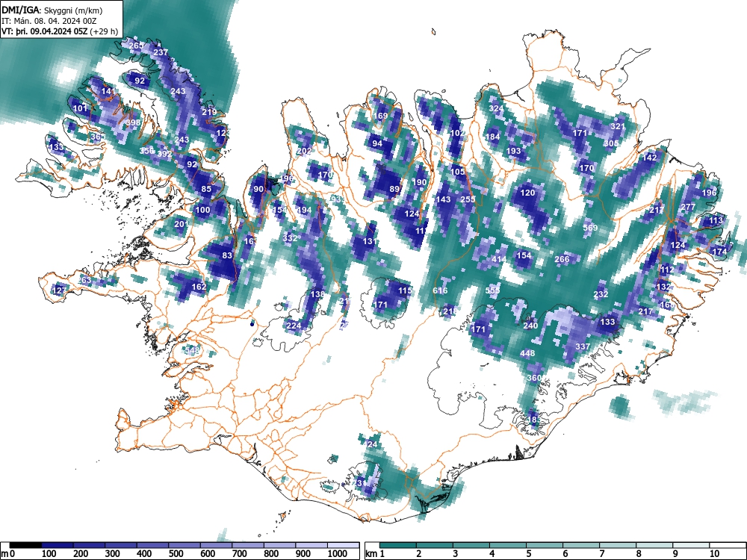This screenshot has width=747, height=560.
Task: Click the visibility value 90
Action: [258, 189]
